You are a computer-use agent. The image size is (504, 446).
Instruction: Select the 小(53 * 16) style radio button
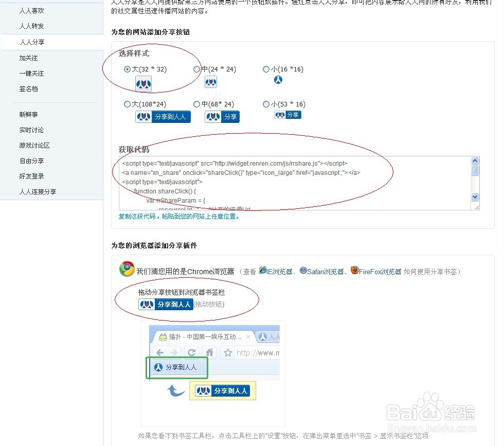(266, 104)
